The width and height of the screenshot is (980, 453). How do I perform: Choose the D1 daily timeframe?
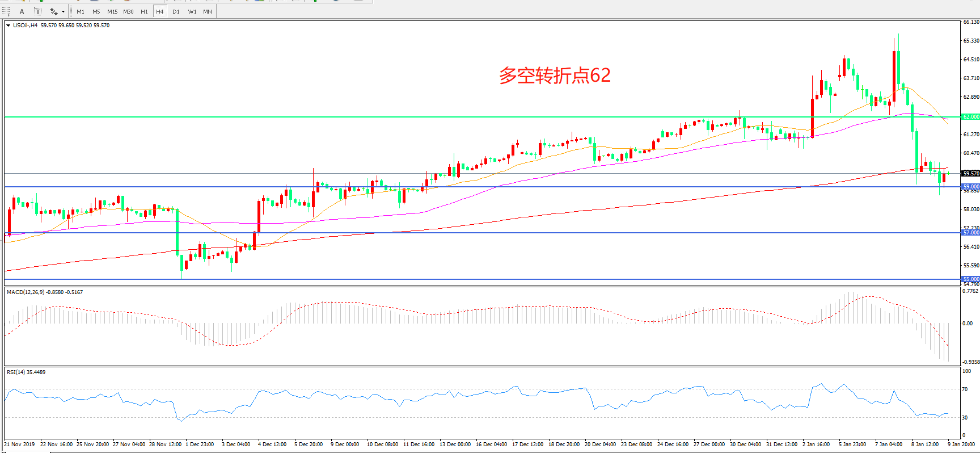coord(176,11)
